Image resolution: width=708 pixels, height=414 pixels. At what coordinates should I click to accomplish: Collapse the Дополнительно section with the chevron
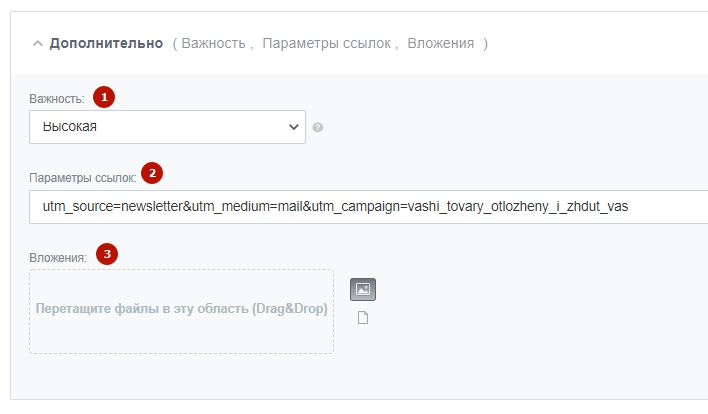pyautogui.click(x=38, y=44)
